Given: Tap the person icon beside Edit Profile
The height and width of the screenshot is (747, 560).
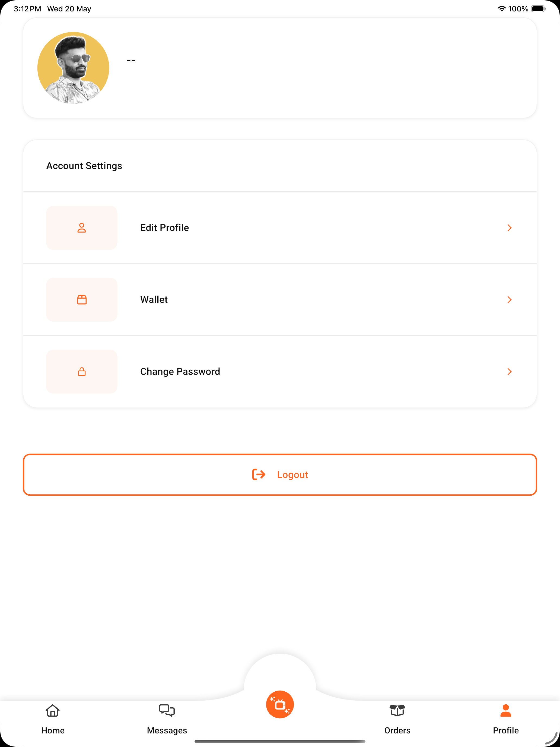Looking at the screenshot, I should [82, 228].
